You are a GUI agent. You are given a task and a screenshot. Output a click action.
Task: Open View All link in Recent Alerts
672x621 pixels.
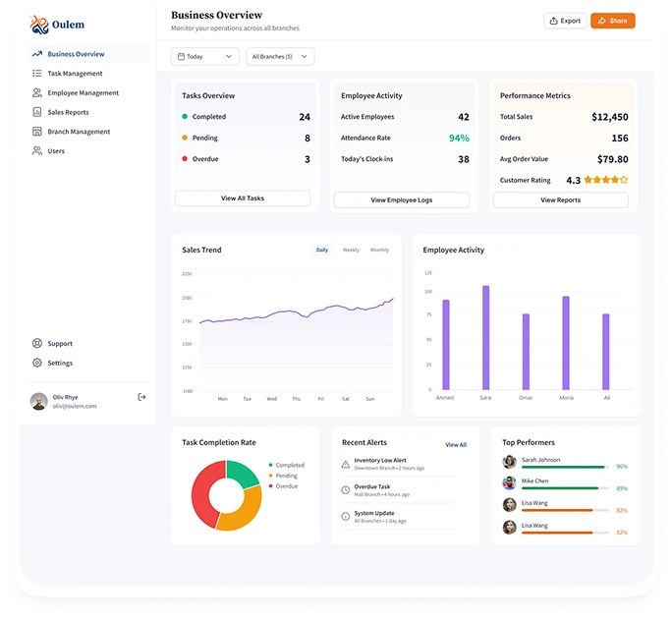point(456,445)
